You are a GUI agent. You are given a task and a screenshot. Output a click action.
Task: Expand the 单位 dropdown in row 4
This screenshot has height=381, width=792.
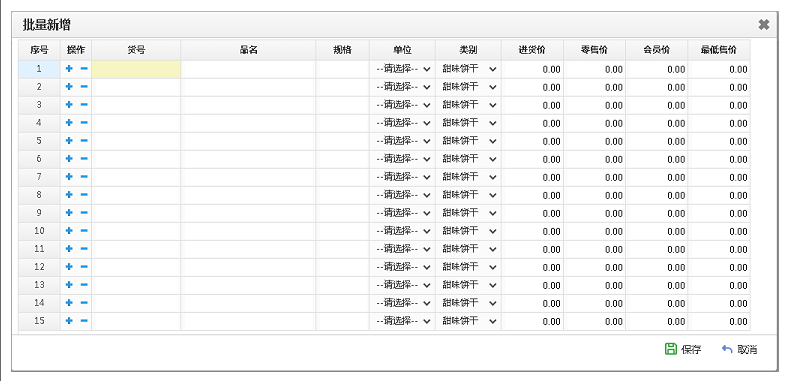[403, 123]
